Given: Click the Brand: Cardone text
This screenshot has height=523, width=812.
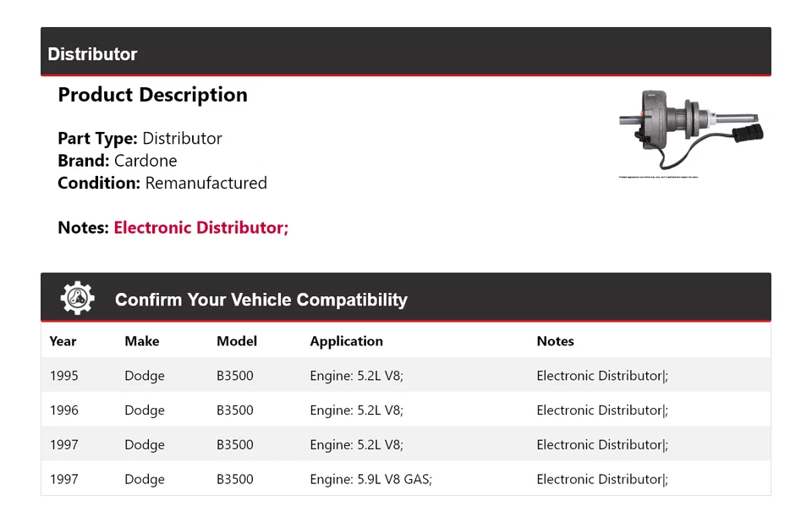Looking at the screenshot, I should (118, 161).
